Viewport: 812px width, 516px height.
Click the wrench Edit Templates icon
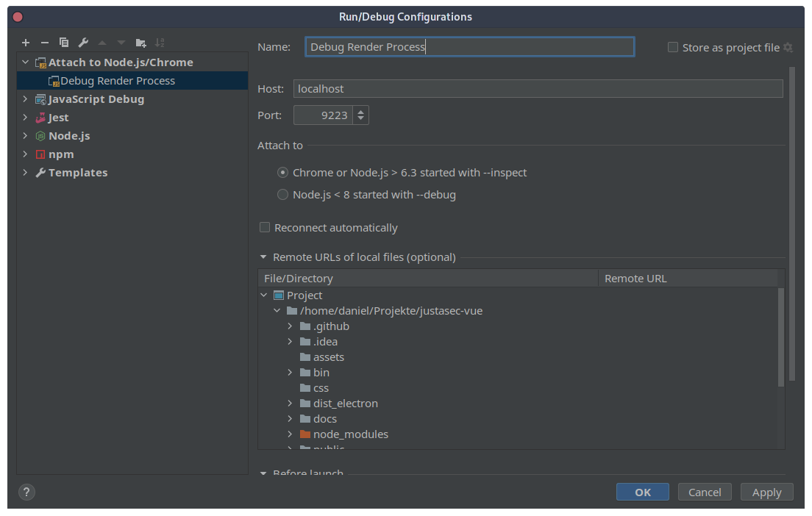pyautogui.click(x=83, y=43)
